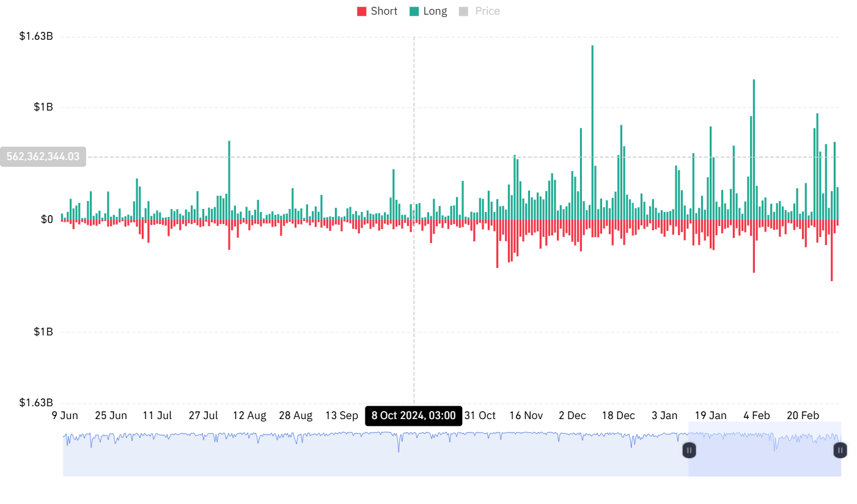Click the bottom $1.63B axis label
Viewport: 857px width, 504px height.
coord(36,403)
